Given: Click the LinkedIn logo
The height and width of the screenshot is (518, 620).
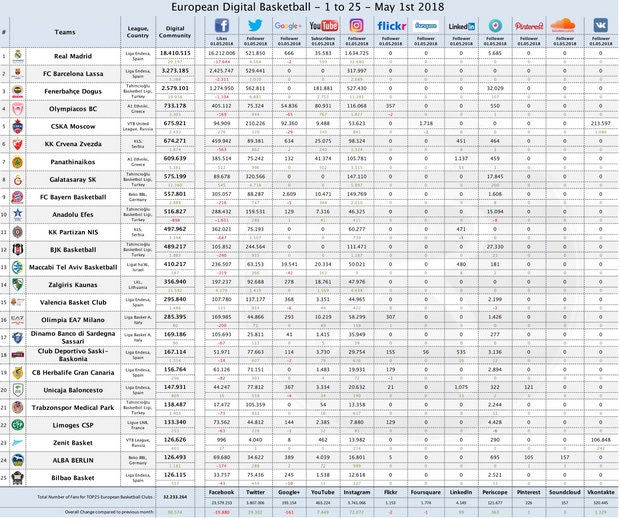Looking at the screenshot, I should (x=461, y=26).
